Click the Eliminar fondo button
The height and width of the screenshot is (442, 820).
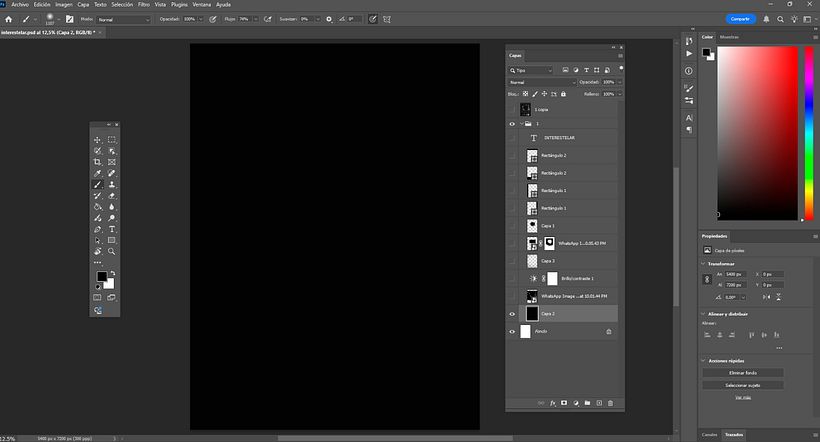click(743, 373)
